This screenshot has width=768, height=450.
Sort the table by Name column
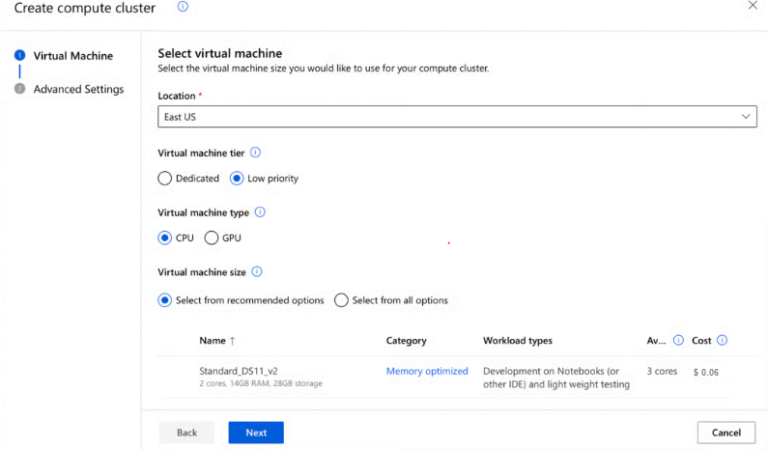coord(212,341)
